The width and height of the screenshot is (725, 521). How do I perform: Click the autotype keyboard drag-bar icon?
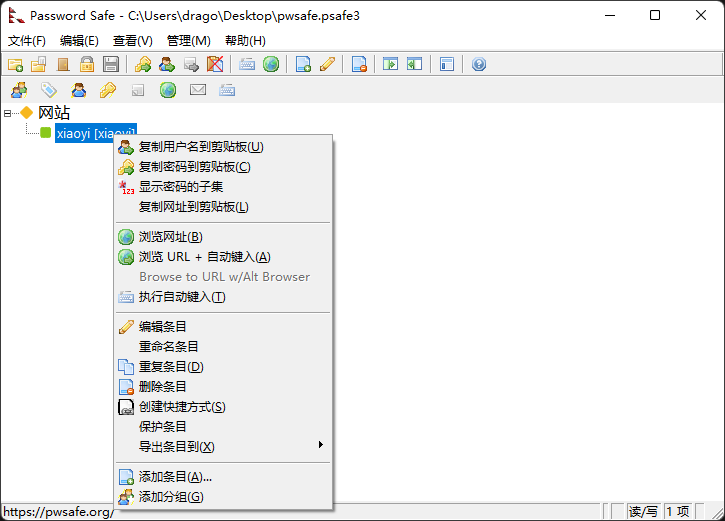[227, 90]
